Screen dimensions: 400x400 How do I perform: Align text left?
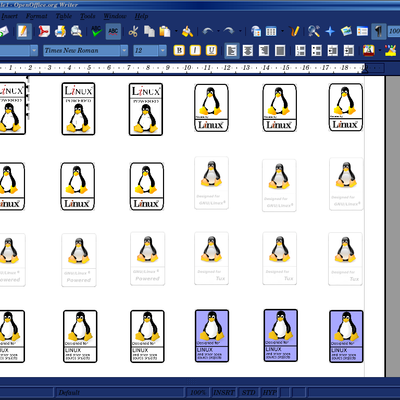click(x=232, y=51)
